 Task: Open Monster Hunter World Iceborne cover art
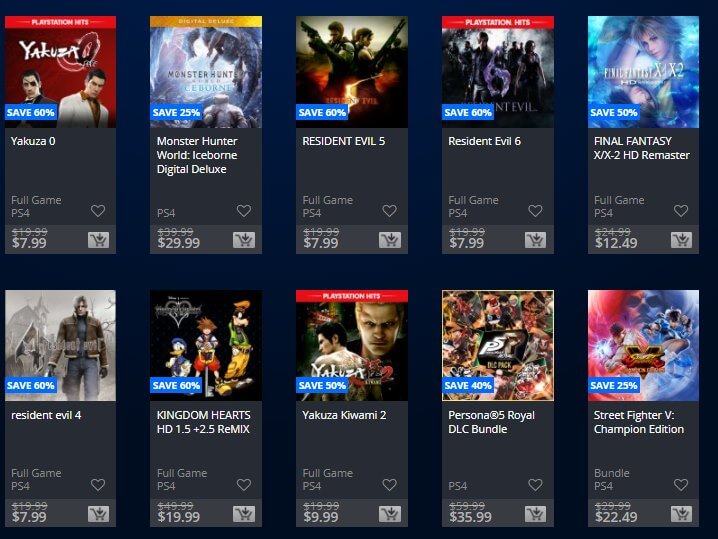coord(206,72)
